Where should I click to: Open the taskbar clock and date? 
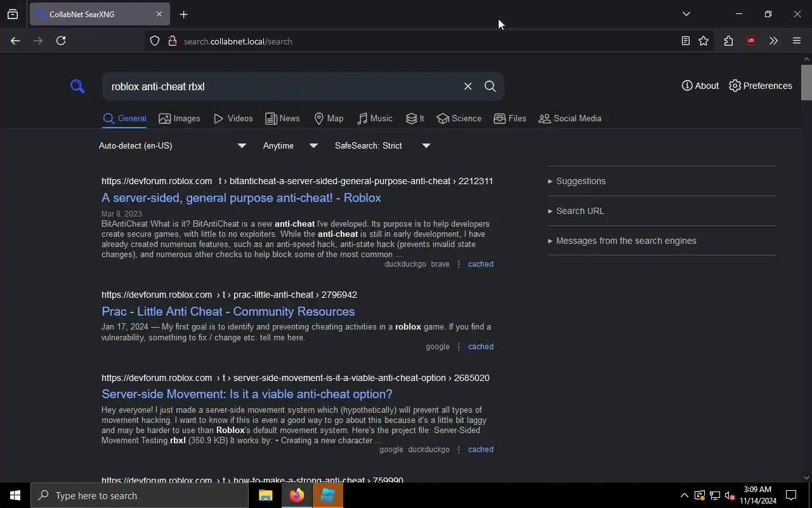(x=757, y=495)
